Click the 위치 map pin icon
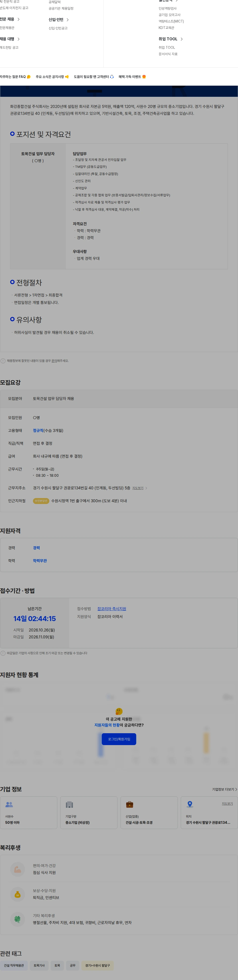This screenshot has width=238, height=980. pyautogui.click(x=190, y=804)
